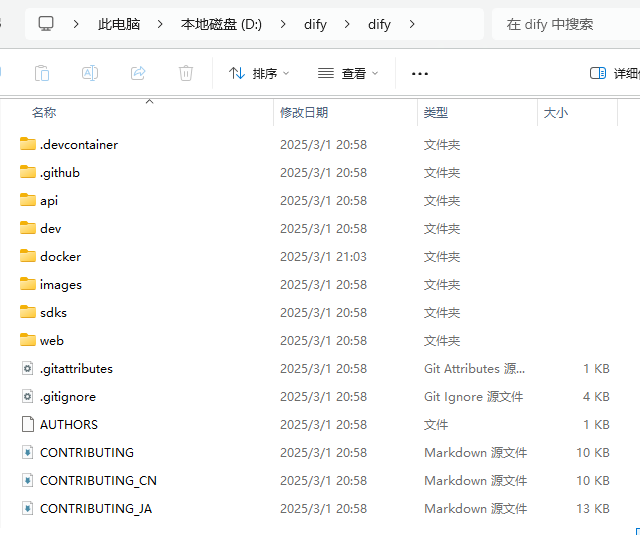
Task: Select the CONTRIBUTING_CN file name
Action: 98,481
